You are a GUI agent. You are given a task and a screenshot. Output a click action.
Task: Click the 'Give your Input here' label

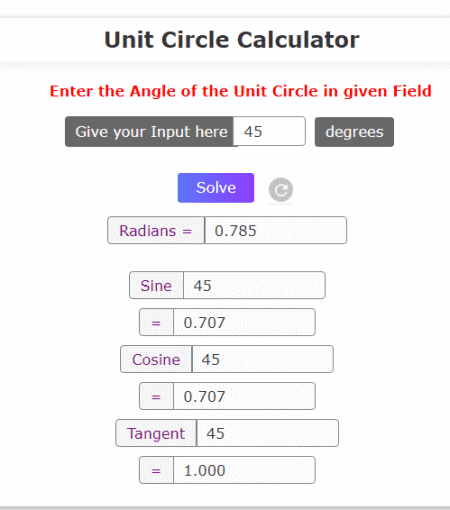coord(149,131)
